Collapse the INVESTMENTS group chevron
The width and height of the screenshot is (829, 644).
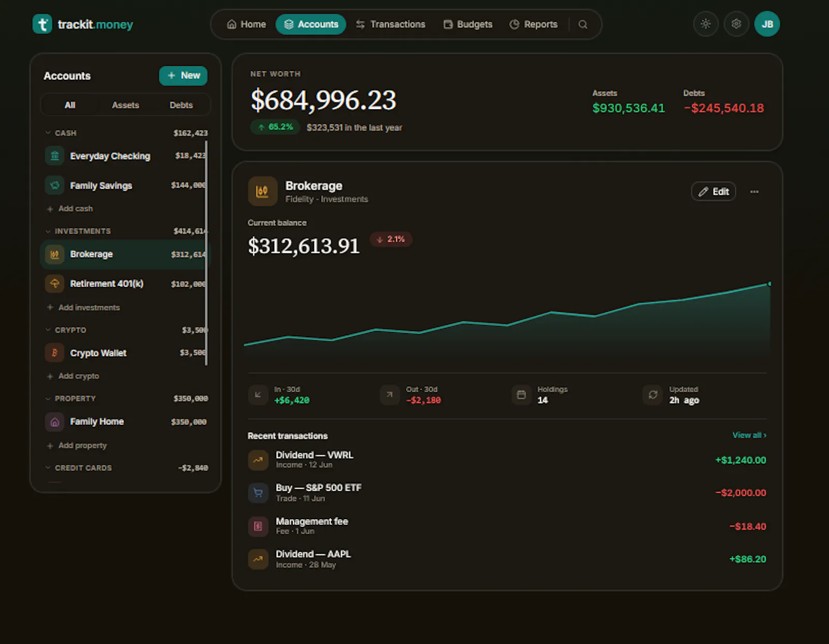tap(48, 231)
